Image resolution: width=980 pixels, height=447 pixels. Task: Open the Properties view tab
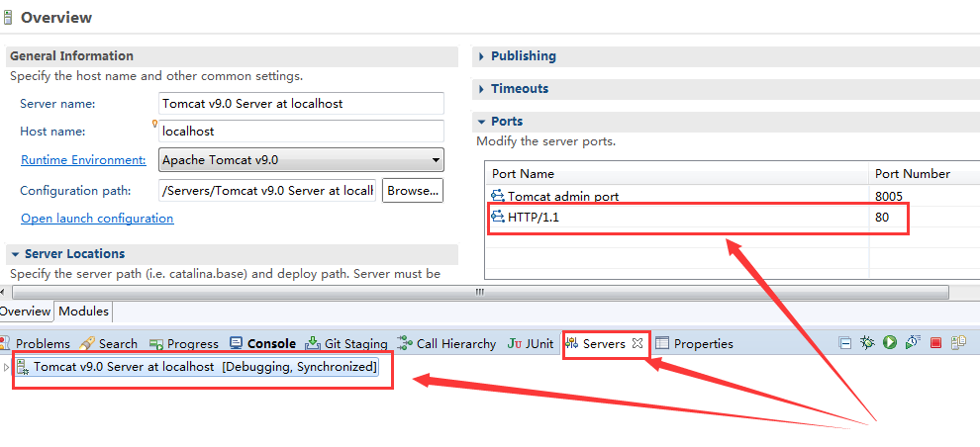(x=694, y=343)
